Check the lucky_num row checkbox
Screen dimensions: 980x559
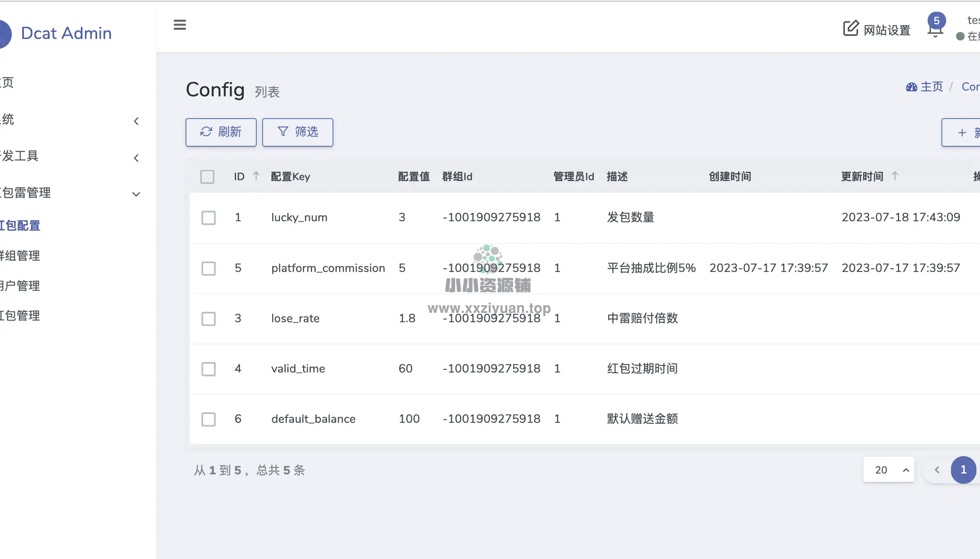[209, 218]
